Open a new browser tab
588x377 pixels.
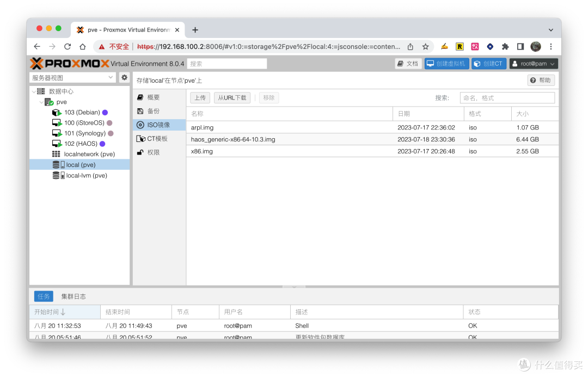195,30
